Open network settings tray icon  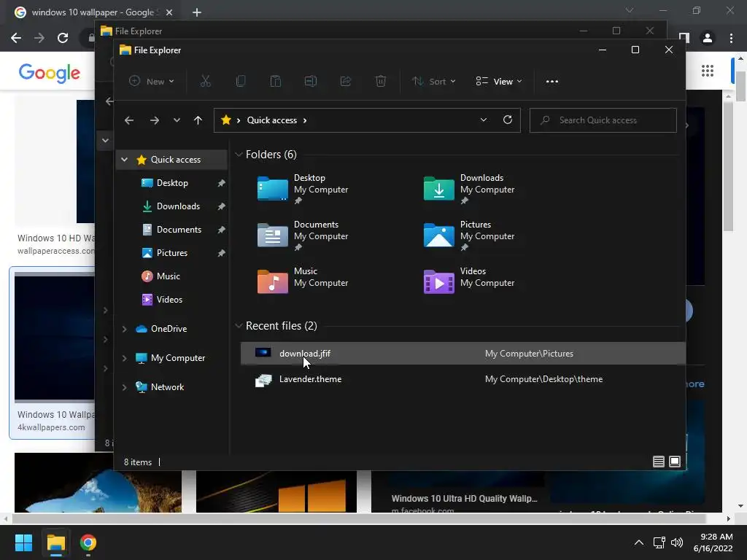659,542
